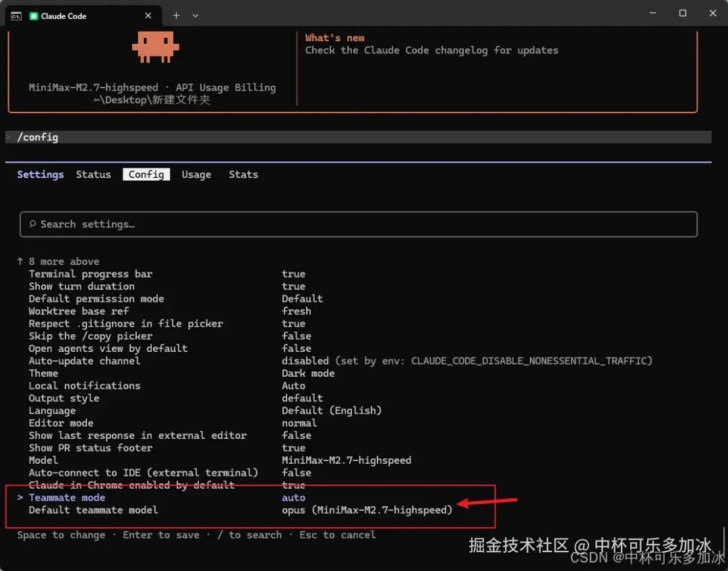Change Teammate mode value auto
Image resolution: width=728 pixels, height=571 pixels.
pos(293,498)
